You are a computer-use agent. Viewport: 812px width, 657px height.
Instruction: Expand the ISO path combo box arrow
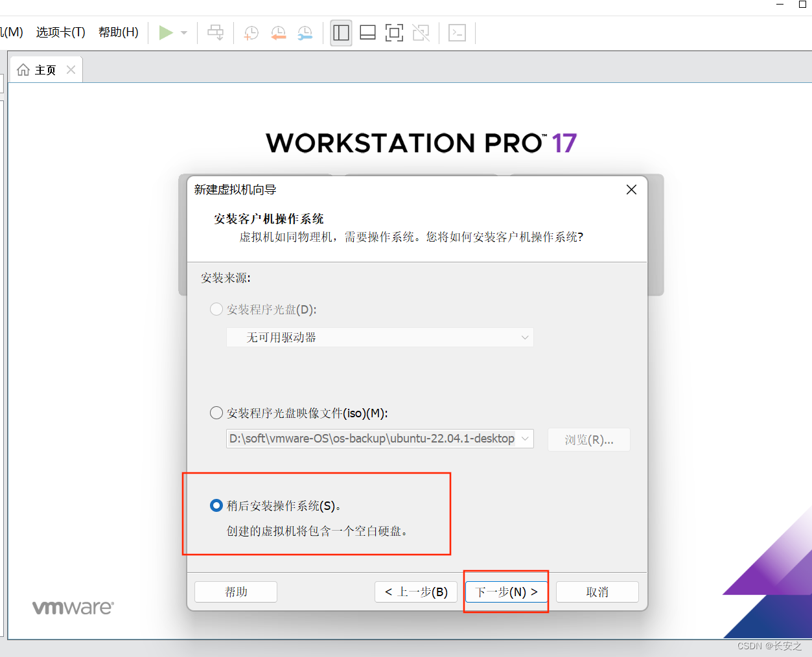(525, 439)
